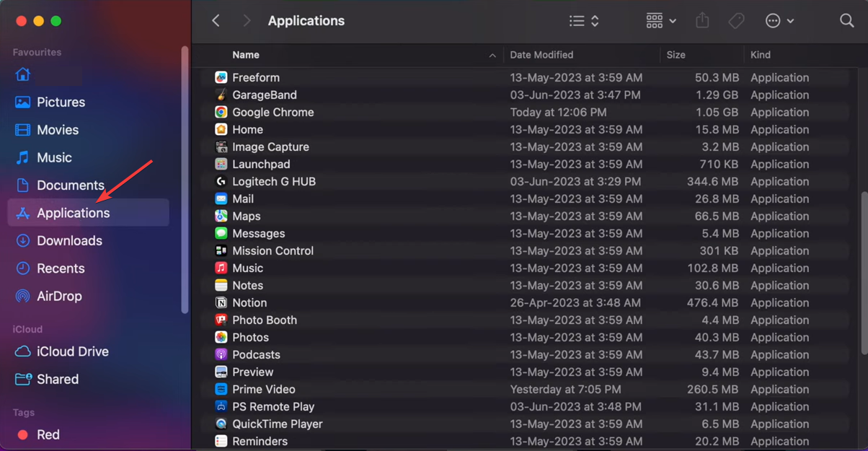Select the Mission Control icon
Image resolution: width=868 pixels, height=451 pixels.
(x=221, y=250)
